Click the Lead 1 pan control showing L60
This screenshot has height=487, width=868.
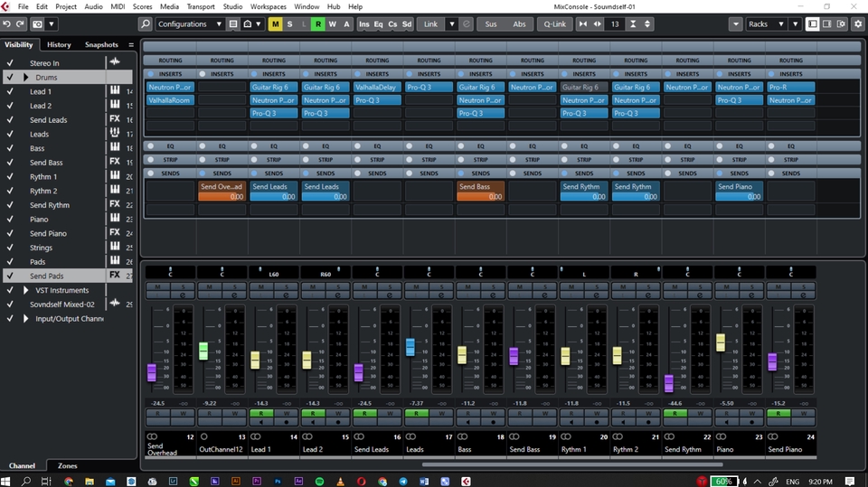tap(273, 273)
